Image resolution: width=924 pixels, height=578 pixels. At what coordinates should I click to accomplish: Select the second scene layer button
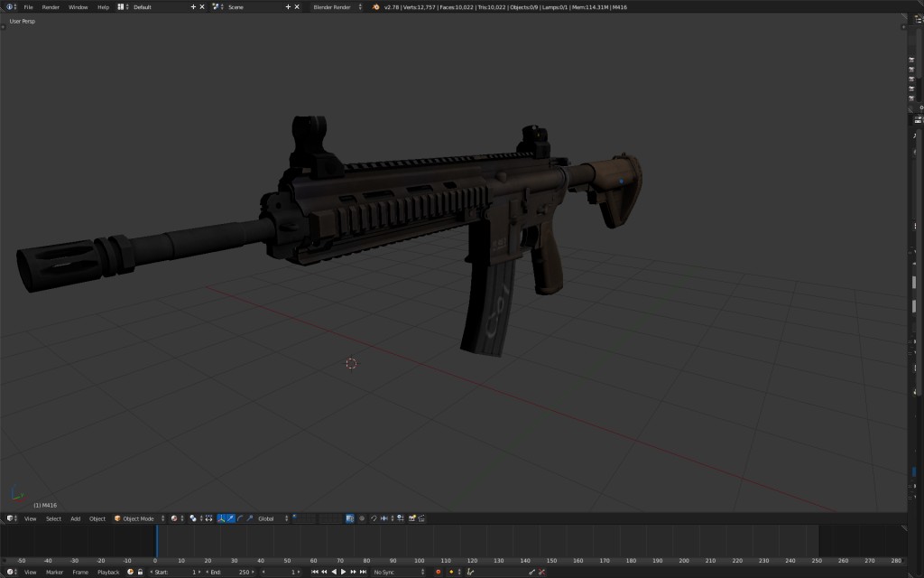pyautogui.click(x=300, y=516)
